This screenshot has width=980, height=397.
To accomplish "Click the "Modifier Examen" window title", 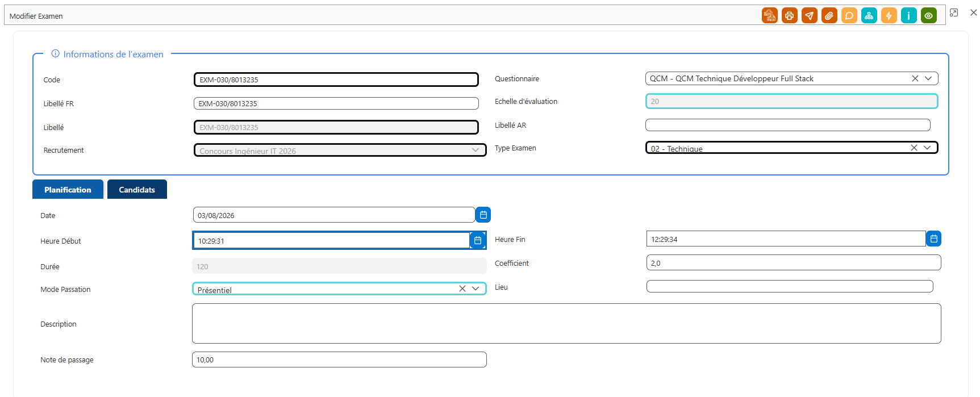I will (36, 16).
